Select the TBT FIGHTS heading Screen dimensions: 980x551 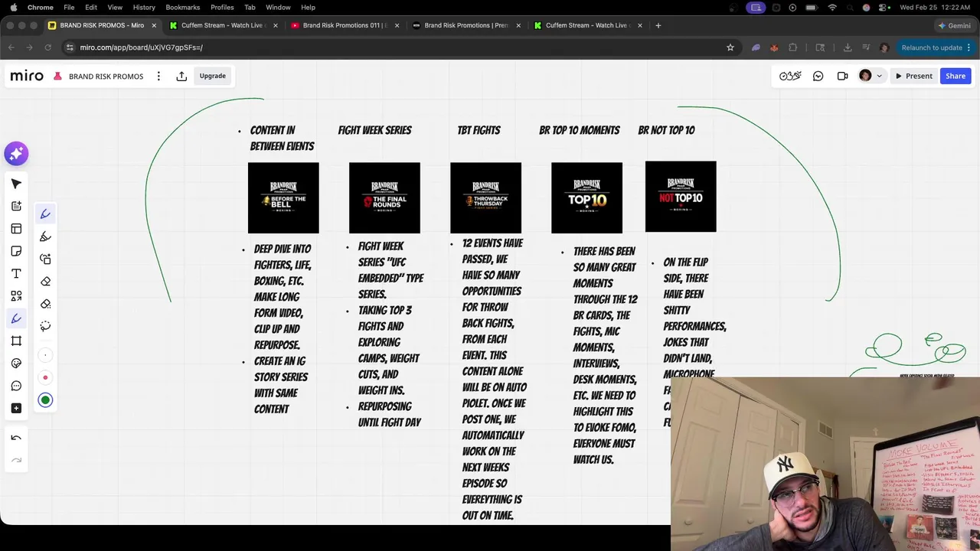(x=479, y=130)
